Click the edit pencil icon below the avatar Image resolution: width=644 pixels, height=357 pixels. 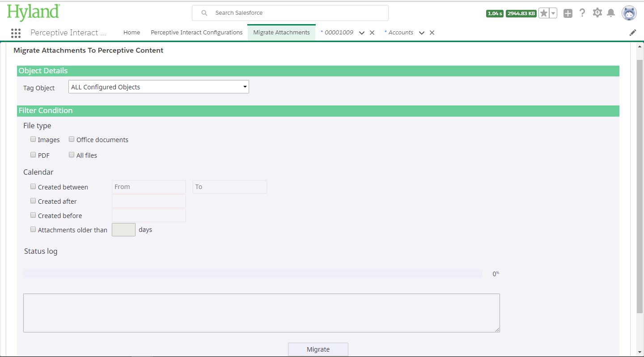click(x=632, y=32)
